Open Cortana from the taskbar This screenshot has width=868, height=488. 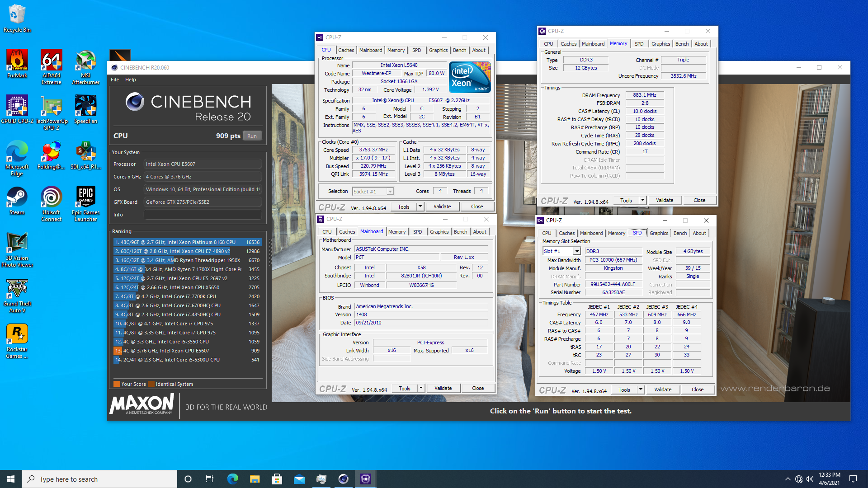pos(188,479)
